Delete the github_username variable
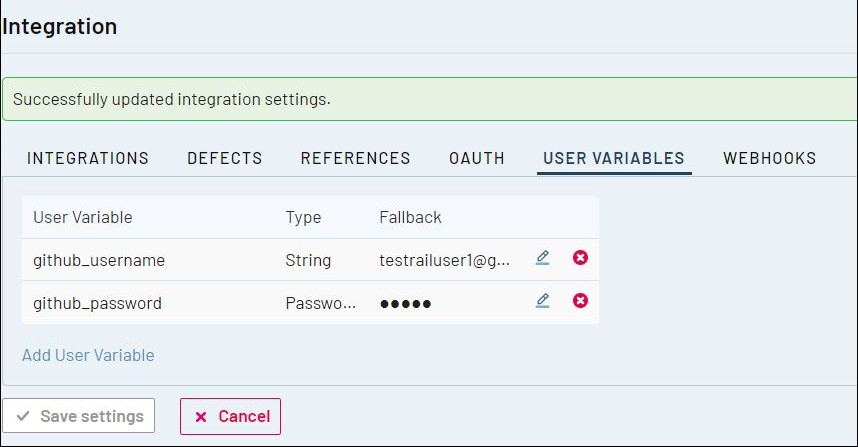 point(580,258)
